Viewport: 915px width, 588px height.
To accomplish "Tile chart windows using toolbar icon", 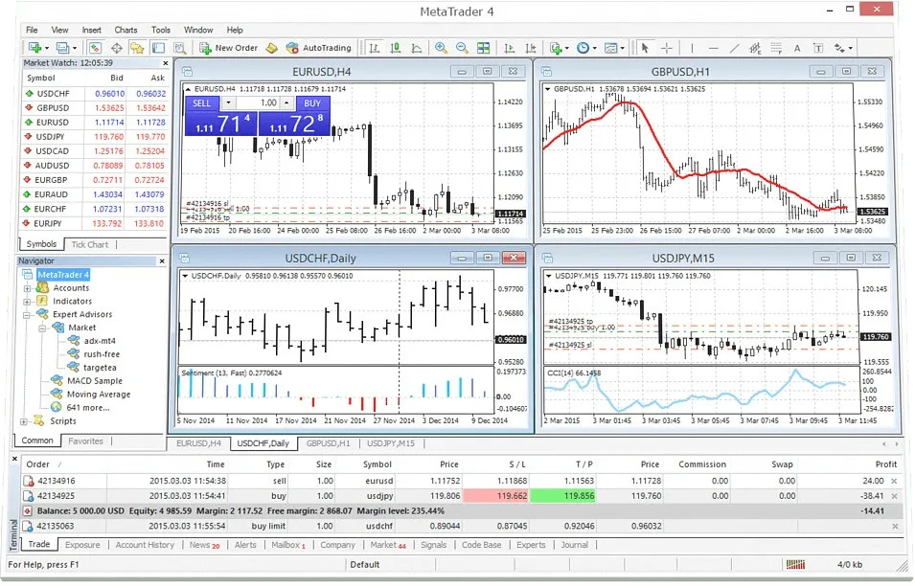I will 483,48.
